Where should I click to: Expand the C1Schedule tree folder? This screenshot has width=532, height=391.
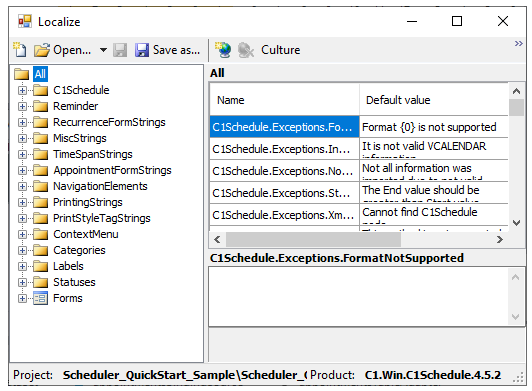(22, 90)
